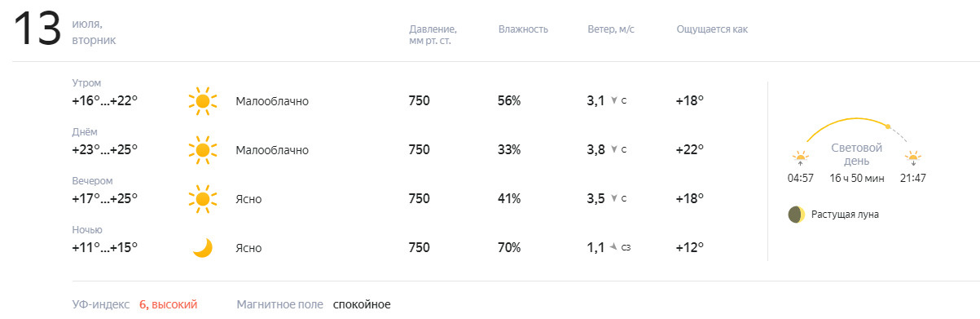Click the sunset icon above 21:47

tap(913, 158)
